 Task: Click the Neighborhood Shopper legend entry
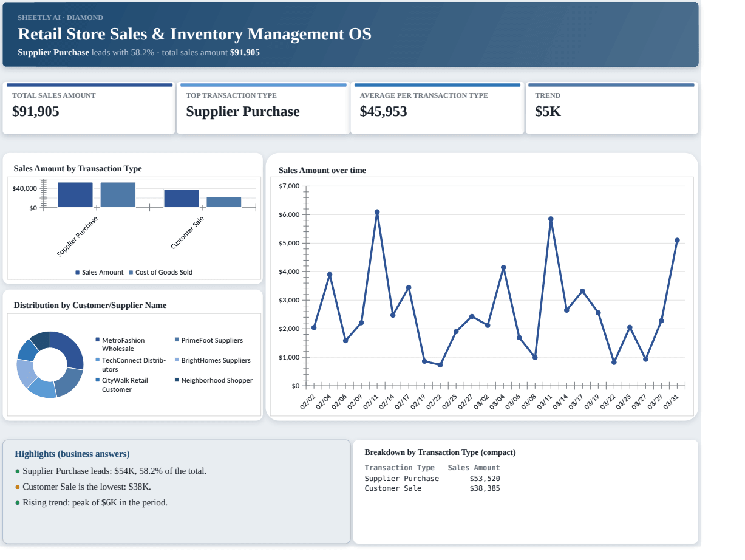coord(214,380)
